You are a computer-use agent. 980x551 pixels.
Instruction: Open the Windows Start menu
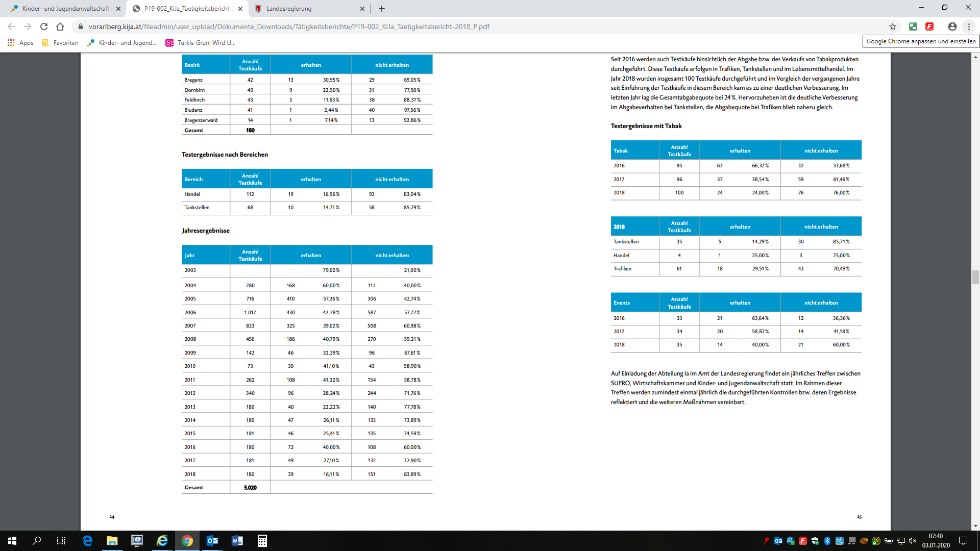coord(12,541)
